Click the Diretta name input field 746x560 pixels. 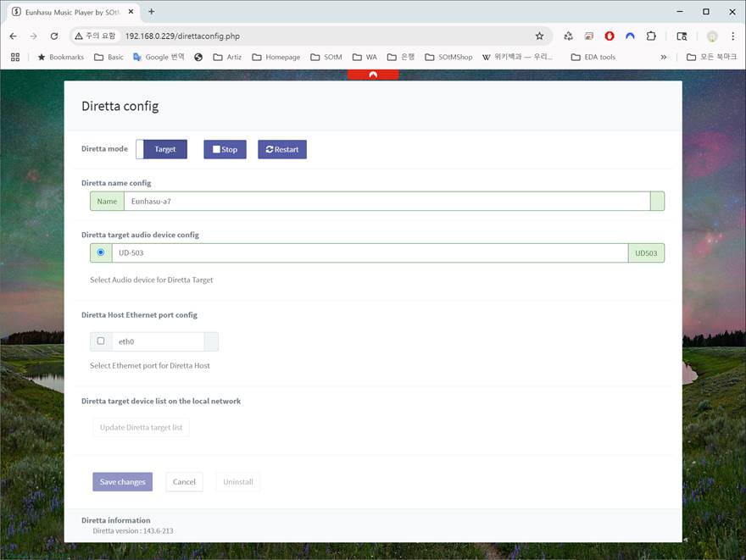[x=386, y=201]
